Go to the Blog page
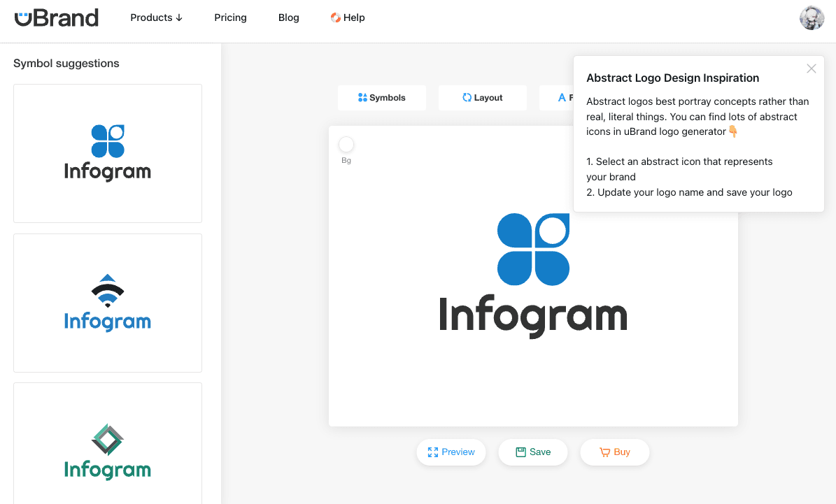The image size is (836, 504). [288, 17]
